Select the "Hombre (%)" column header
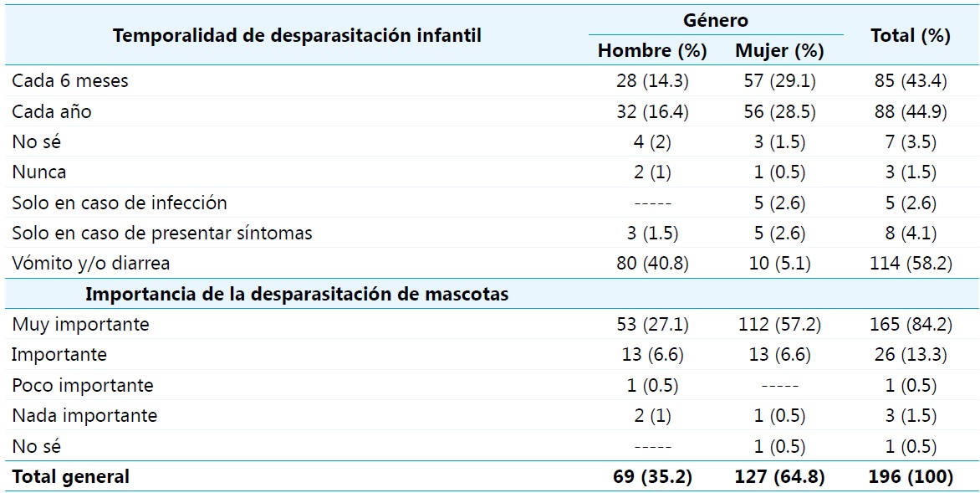The width and height of the screenshot is (980, 493). pos(652,51)
